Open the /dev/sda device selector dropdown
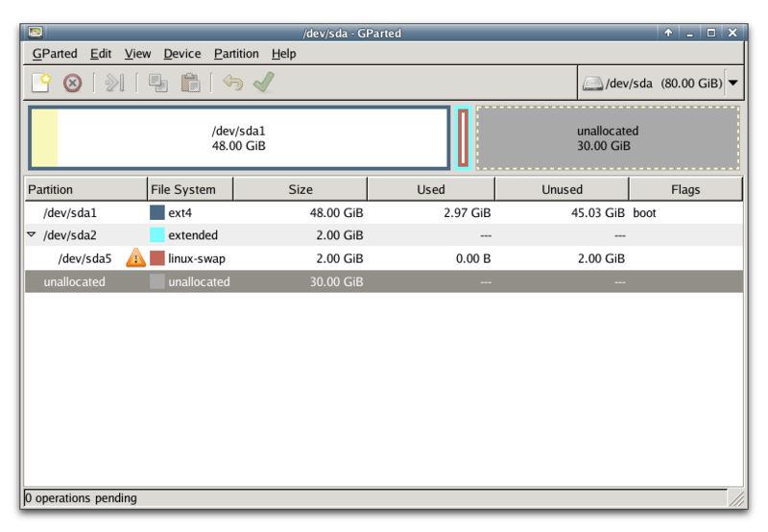 [733, 84]
